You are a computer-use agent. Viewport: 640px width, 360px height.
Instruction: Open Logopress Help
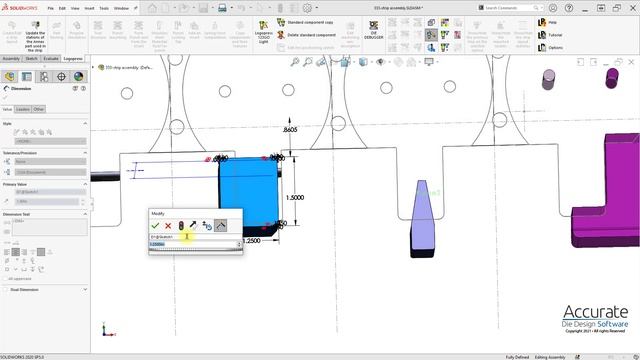tap(547, 22)
